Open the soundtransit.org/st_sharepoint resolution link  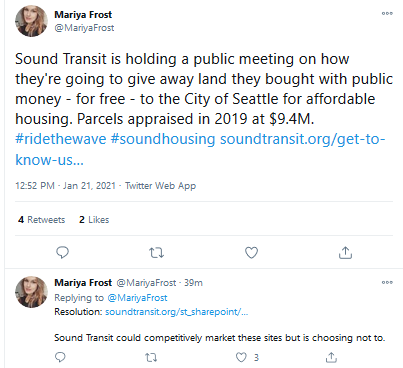click(x=177, y=312)
